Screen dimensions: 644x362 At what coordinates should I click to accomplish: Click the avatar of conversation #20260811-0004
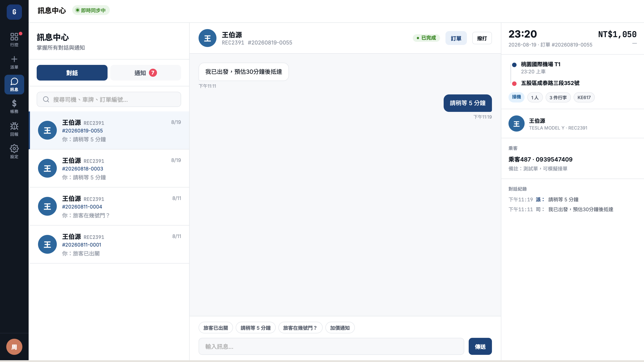point(47,206)
